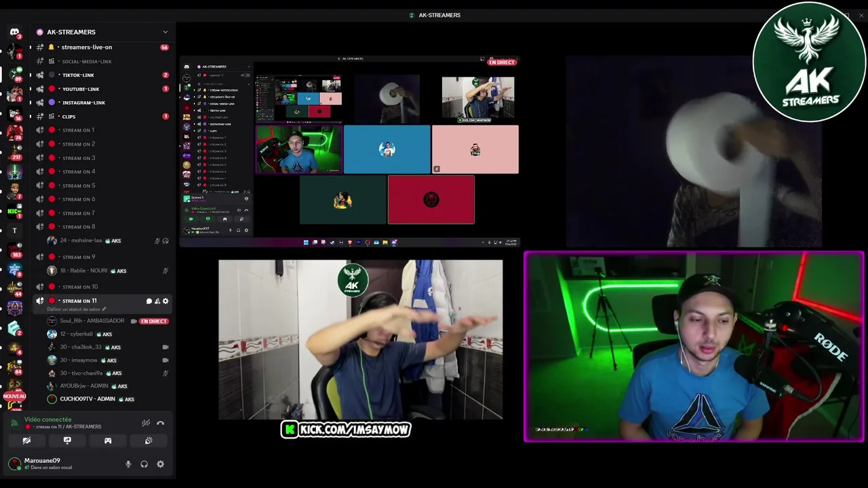Toggle screen share in voice panel
Image resolution: width=868 pixels, height=488 pixels.
coord(67,441)
